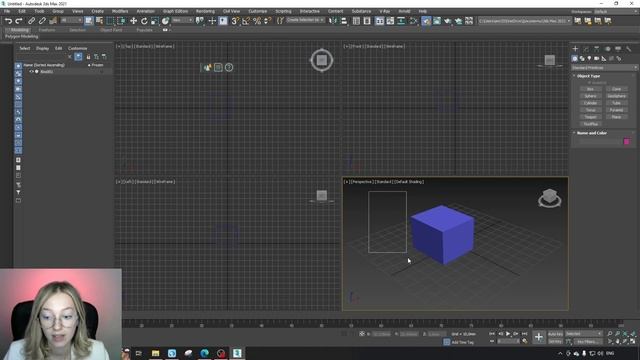Open File Explorer from the Windows taskbar
Image resolution: width=640 pixels, height=360 pixels.
coord(156,353)
